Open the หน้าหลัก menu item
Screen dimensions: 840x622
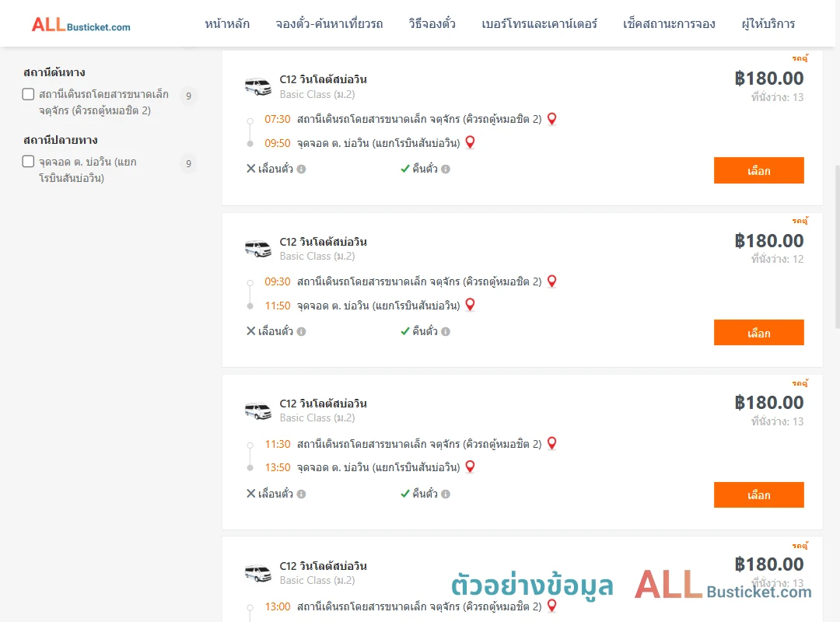click(227, 24)
